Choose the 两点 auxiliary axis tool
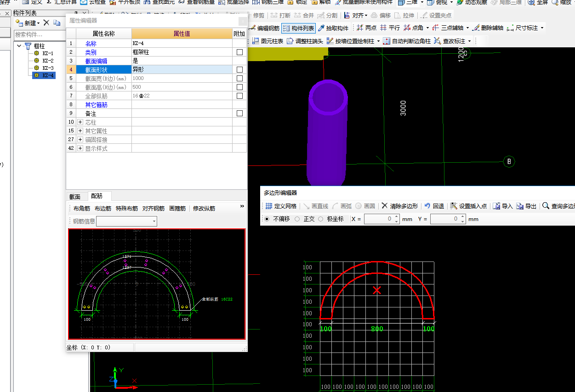The width and height of the screenshot is (575, 392). click(x=366, y=28)
